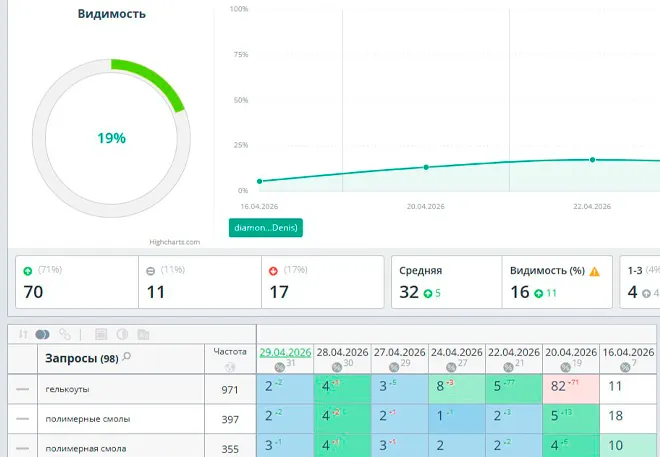Click the 20.04.2026 data point on chart

point(426,167)
